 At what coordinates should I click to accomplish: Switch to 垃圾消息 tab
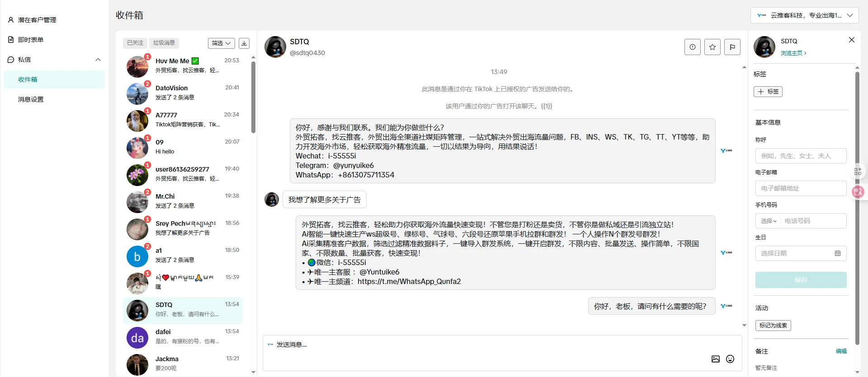pos(164,43)
